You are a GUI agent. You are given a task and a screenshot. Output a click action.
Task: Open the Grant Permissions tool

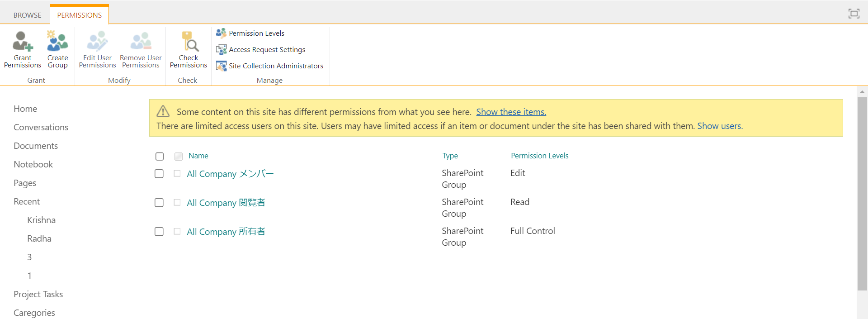pos(23,50)
